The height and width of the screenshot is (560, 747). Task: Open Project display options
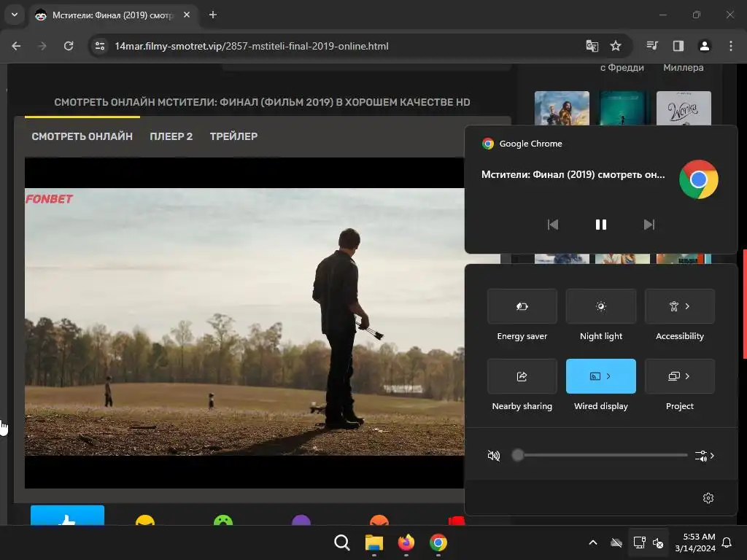pyautogui.click(x=679, y=376)
